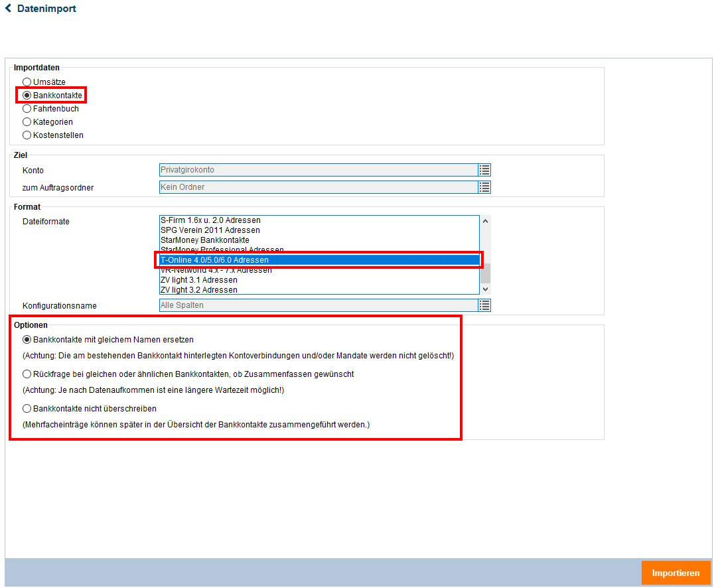Image resolution: width=714 pixels, height=588 pixels.
Task: Open the Konfigurationsname list icon
Action: point(484,305)
